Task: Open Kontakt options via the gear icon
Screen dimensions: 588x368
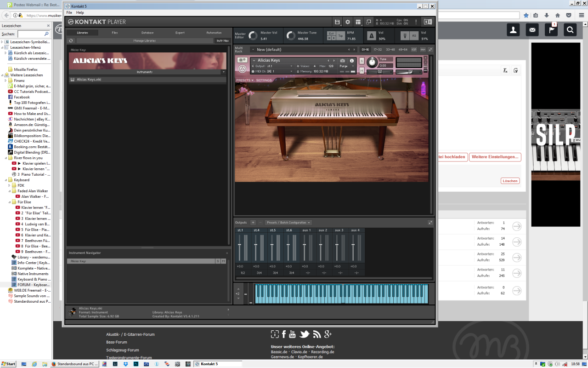Action: click(348, 22)
